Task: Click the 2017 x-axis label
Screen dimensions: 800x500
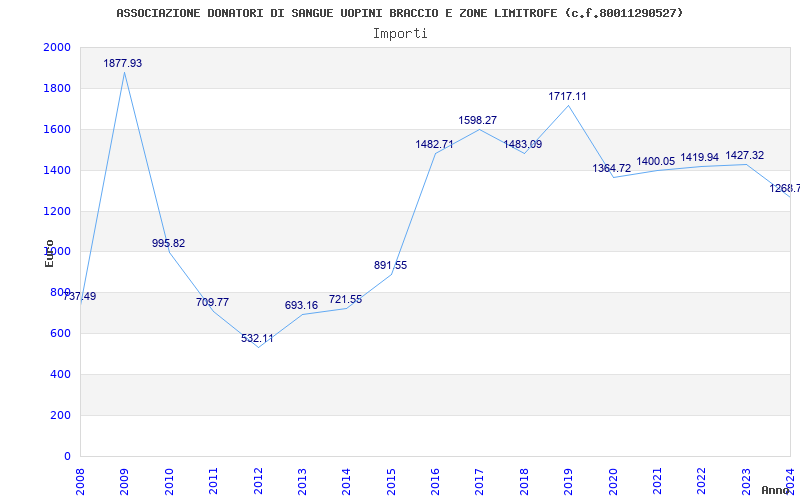Action: click(x=480, y=481)
